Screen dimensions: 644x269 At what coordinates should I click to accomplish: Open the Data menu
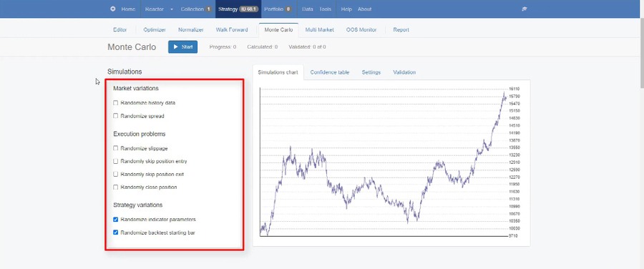[x=307, y=9]
